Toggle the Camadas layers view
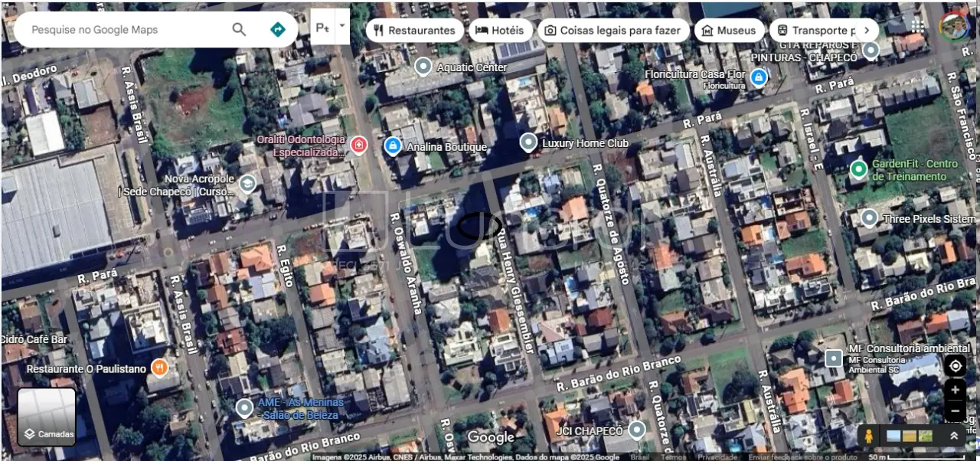The width and height of the screenshot is (980, 461). pos(47,417)
